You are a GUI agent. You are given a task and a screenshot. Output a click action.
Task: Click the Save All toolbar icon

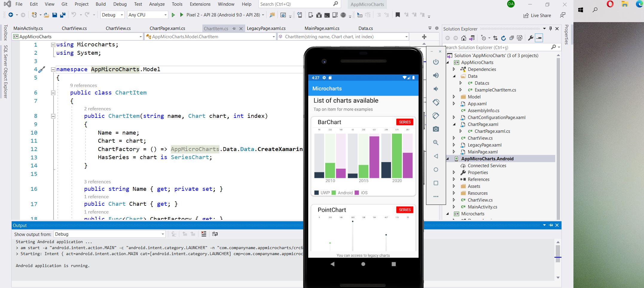[63, 15]
